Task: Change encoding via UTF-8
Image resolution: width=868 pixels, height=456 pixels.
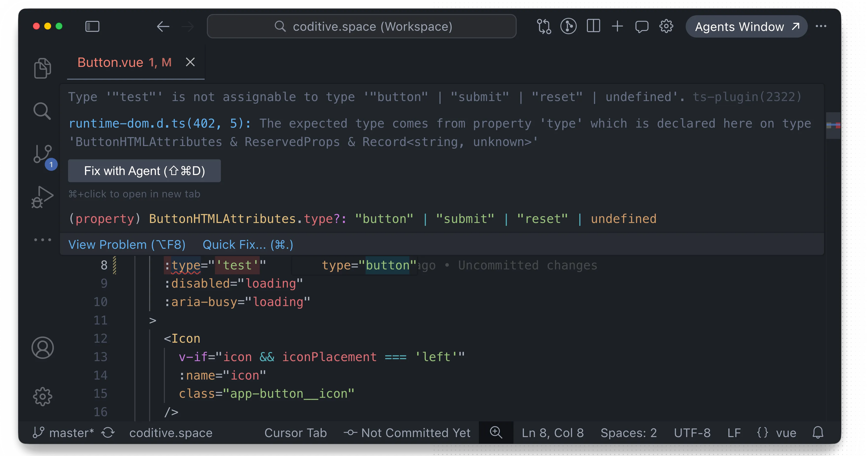Action: 692,433
